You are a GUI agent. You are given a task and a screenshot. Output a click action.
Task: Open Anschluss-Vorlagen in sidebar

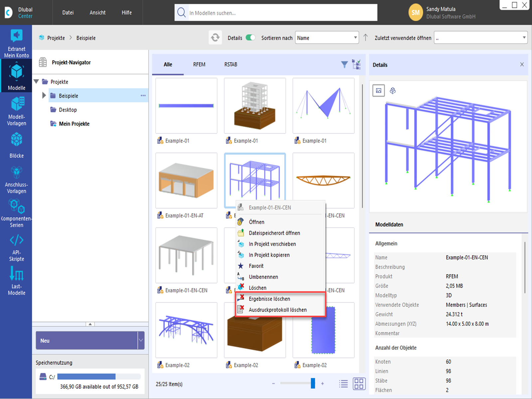(x=16, y=180)
